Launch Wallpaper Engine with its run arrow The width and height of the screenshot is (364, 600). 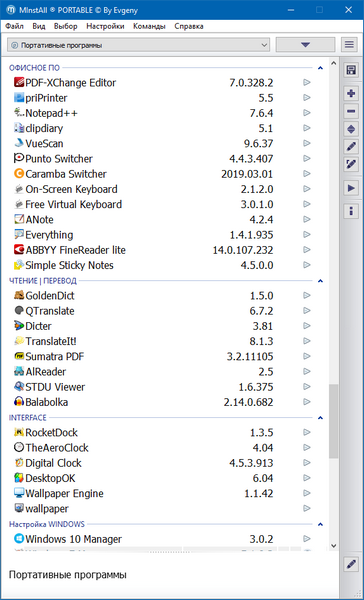click(x=307, y=493)
